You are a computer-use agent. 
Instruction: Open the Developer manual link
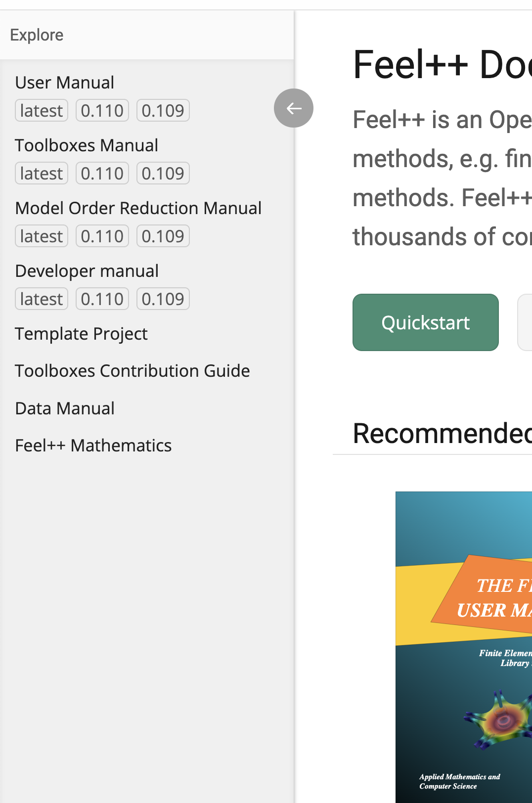pyautogui.click(x=87, y=271)
